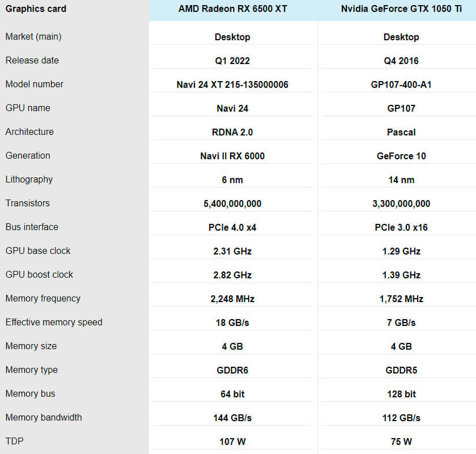476x454 pixels.
Task: Click the TDP row label
Action: point(13,442)
